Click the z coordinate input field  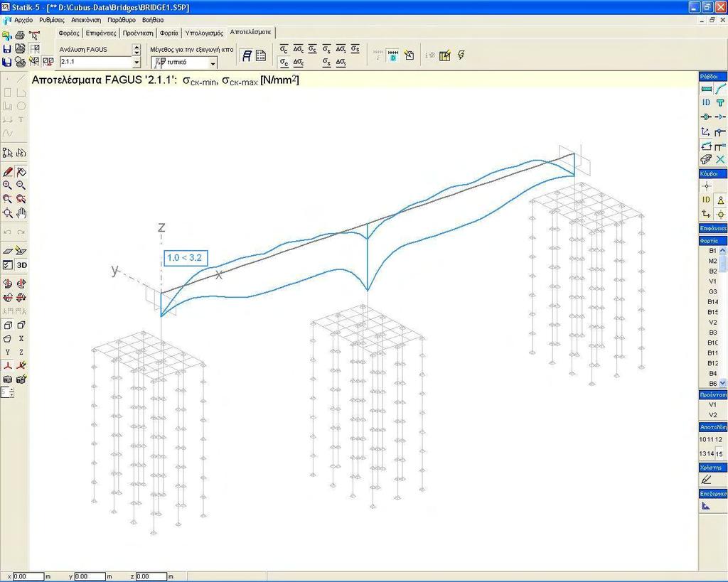pyautogui.click(x=151, y=576)
